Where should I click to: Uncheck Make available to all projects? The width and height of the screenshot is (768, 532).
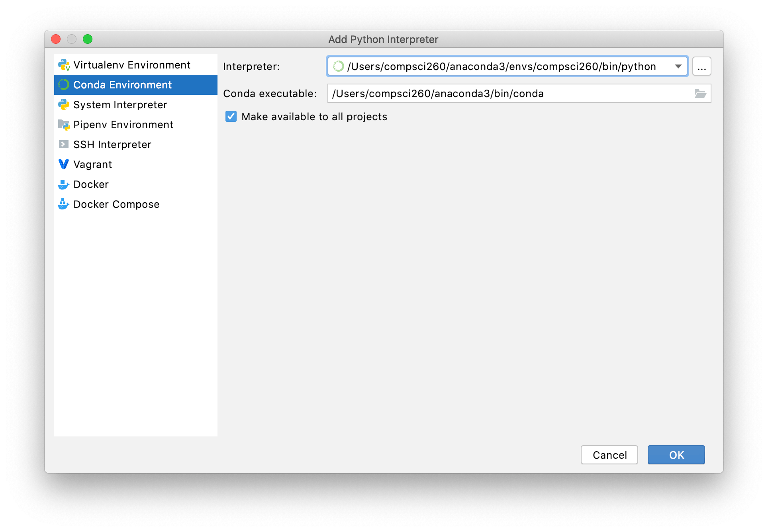(231, 116)
